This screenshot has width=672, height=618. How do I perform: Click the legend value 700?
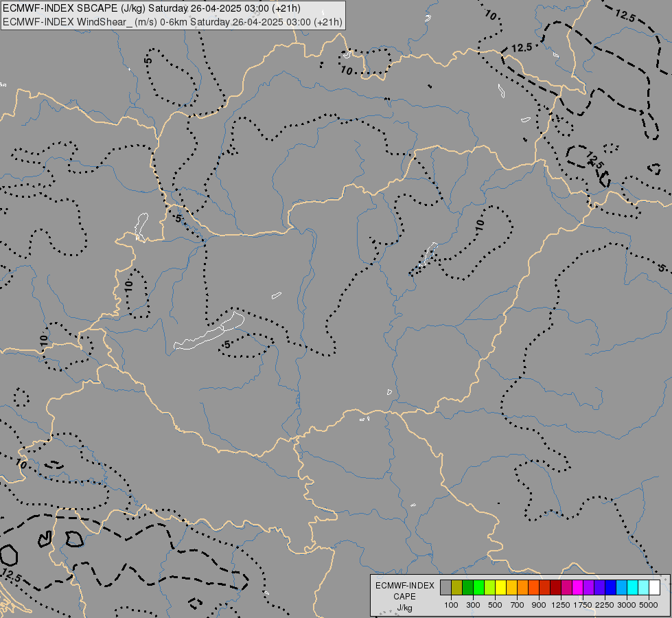pyautogui.click(x=518, y=605)
